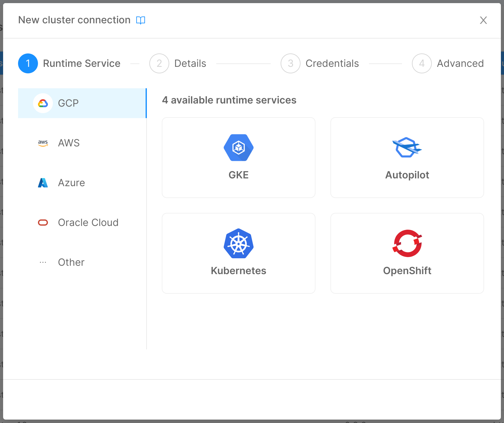The width and height of the screenshot is (504, 423).
Task: Click the AWS provider logo
Action: [43, 143]
